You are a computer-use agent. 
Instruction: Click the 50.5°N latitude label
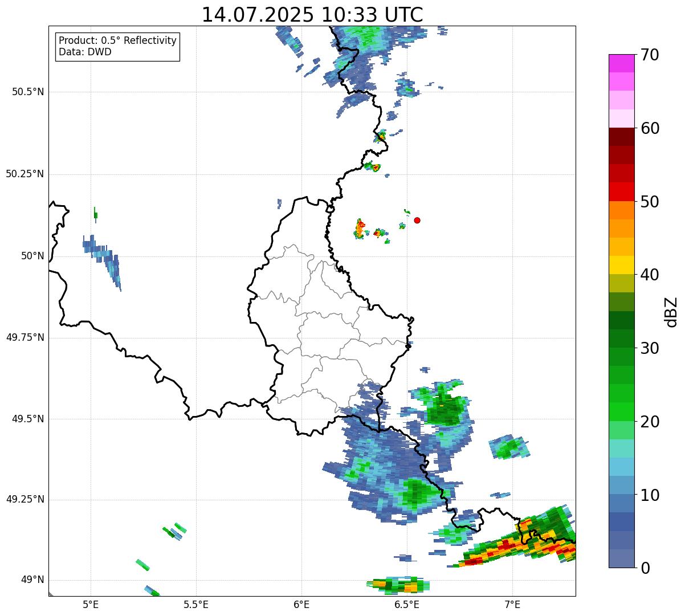(x=28, y=92)
